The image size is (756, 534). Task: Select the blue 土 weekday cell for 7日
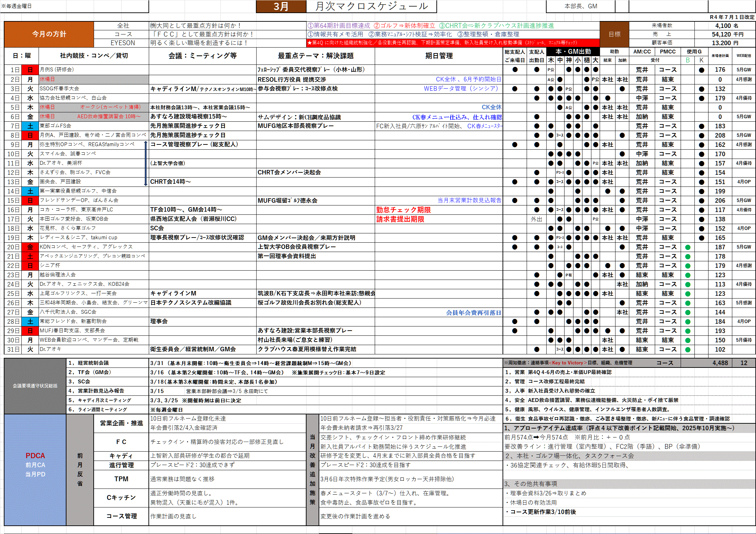pos(30,126)
